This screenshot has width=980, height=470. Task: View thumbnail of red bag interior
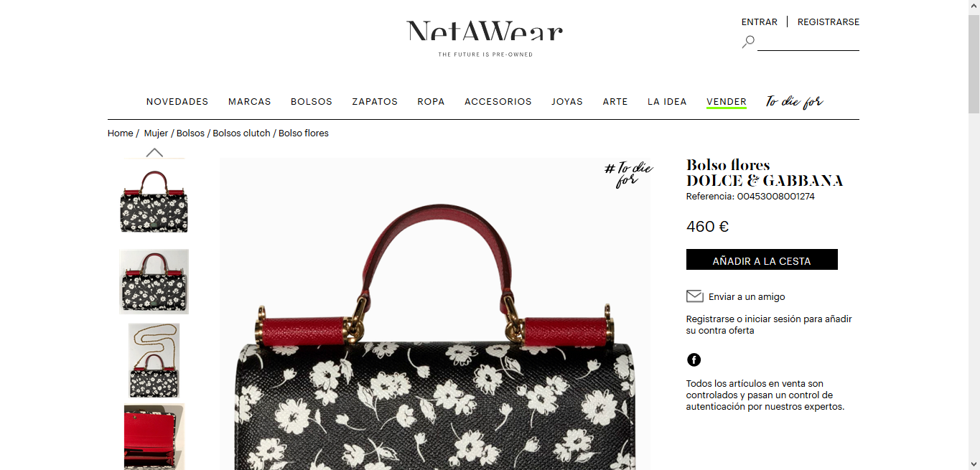pyautogui.click(x=154, y=436)
